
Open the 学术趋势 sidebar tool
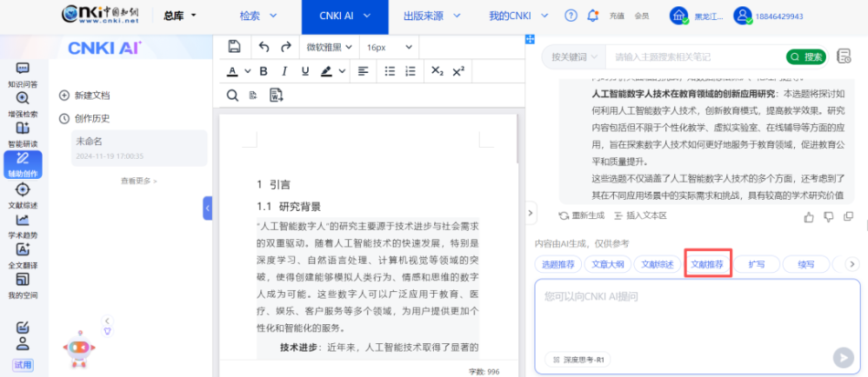coord(23,225)
